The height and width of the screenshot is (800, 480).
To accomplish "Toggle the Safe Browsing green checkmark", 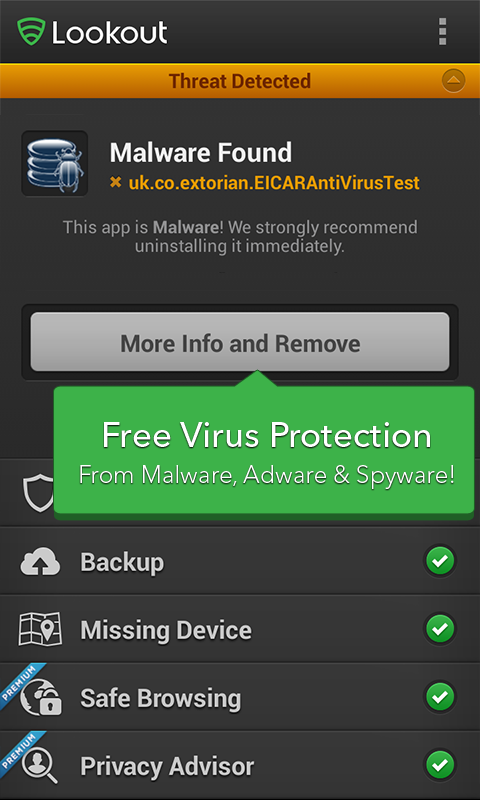I will [440, 697].
